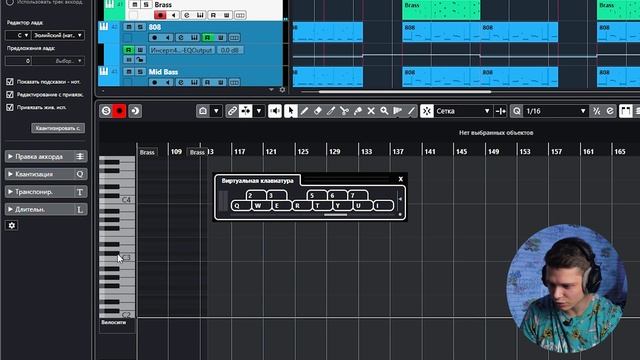Toggle 'Редактирование с привязк.' checkbox
The image size is (640, 360).
tap(10, 94)
